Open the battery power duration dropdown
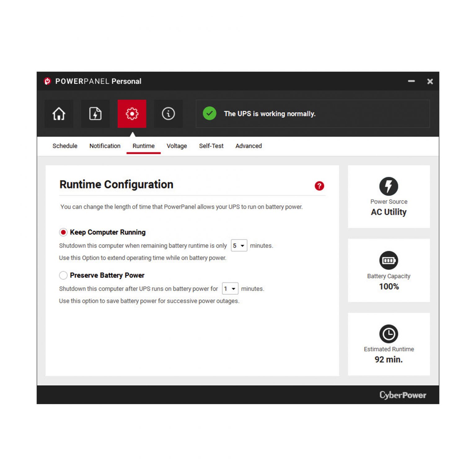The image size is (476, 476). click(230, 289)
